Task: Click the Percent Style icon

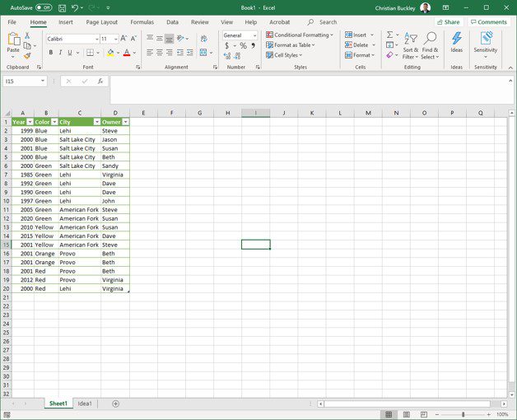Action: (243, 46)
